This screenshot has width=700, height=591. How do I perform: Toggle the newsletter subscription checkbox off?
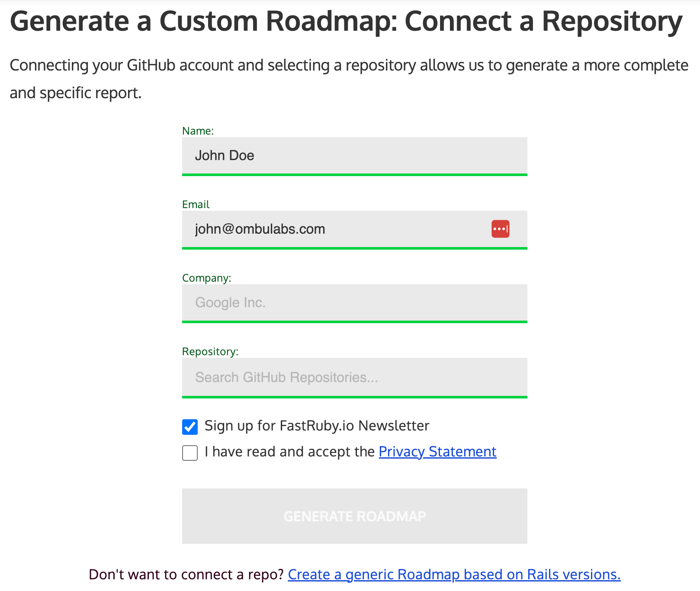pos(189,427)
